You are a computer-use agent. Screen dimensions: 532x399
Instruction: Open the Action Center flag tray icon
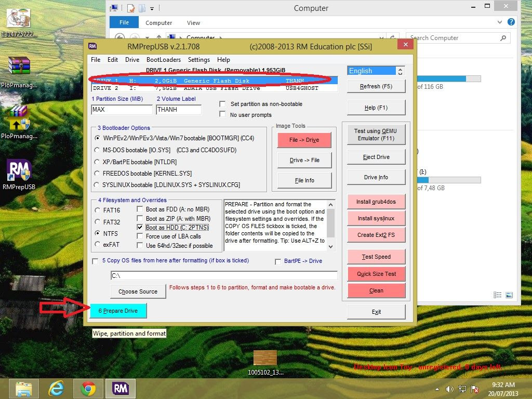pos(475,389)
